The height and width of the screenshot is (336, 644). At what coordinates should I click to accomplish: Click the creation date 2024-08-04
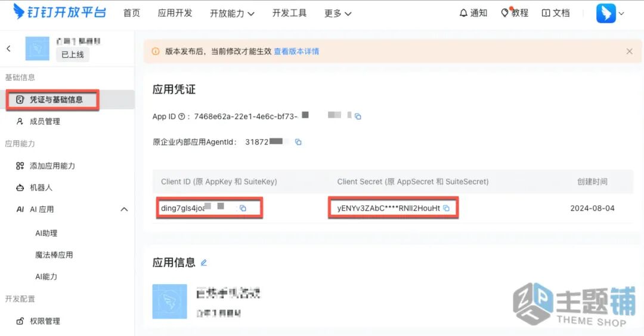pos(592,208)
